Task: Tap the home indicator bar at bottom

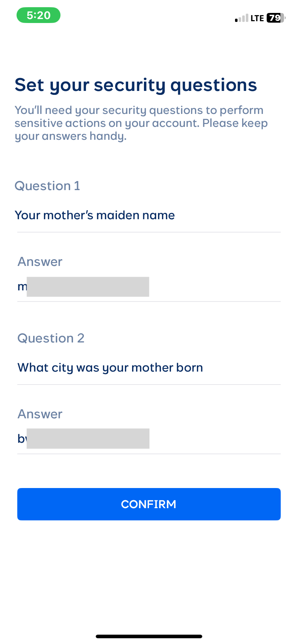Action: (x=149, y=635)
